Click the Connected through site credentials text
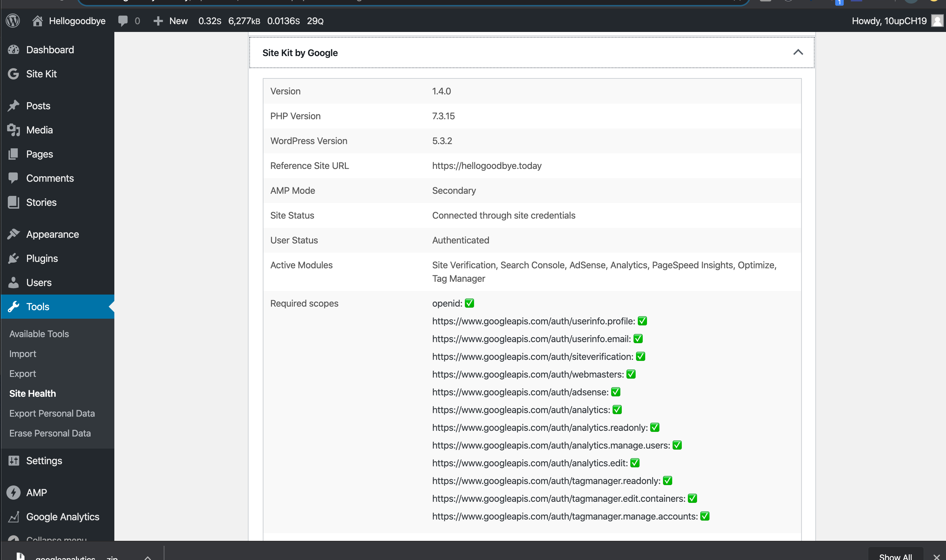This screenshot has width=946, height=560. (x=504, y=215)
